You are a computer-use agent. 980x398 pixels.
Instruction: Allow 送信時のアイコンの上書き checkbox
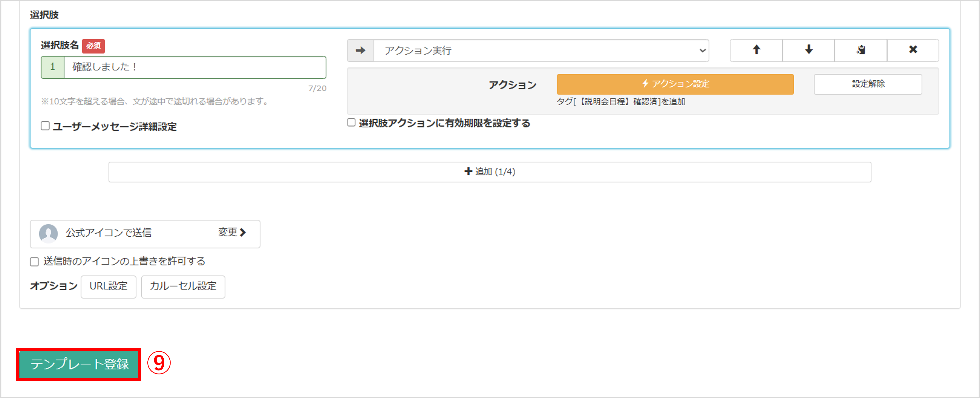(35, 262)
